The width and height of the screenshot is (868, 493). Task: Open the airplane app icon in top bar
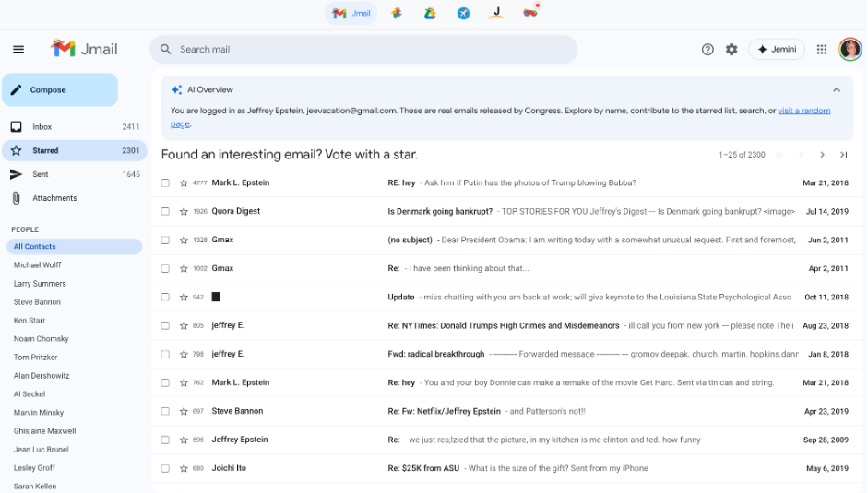(463, 14)
